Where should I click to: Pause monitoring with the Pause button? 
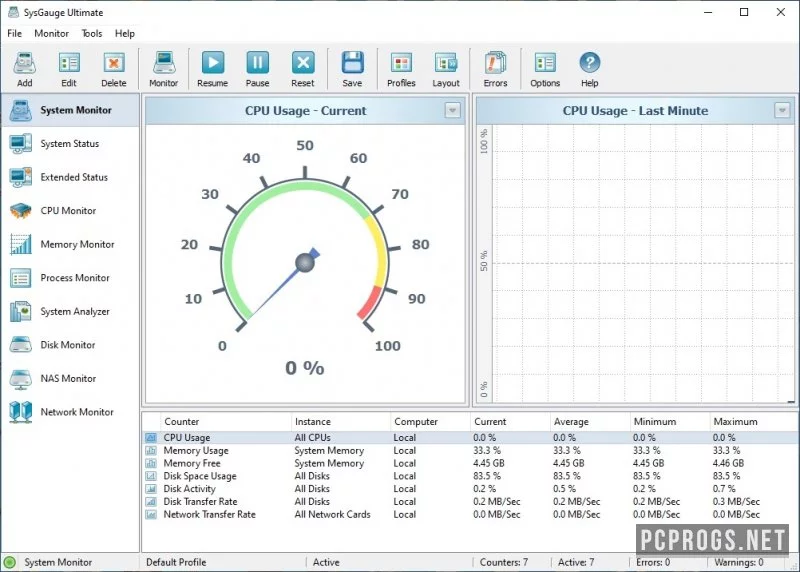pyautogui.click(x=257, y=69)
